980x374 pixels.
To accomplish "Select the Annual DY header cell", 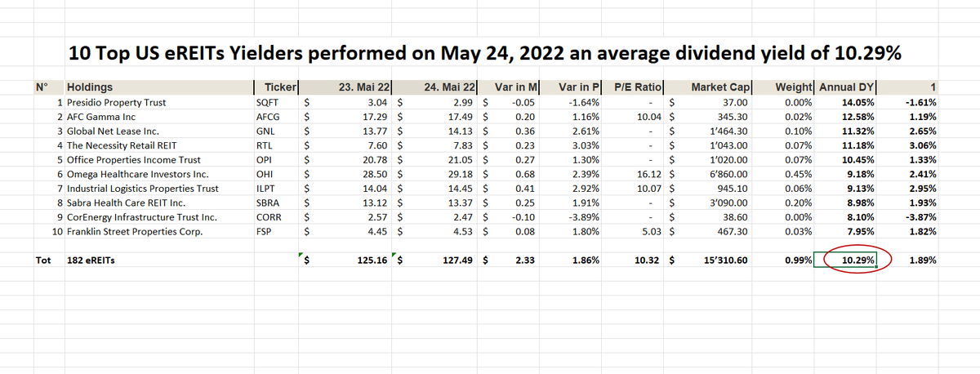I will click(847, 87).
